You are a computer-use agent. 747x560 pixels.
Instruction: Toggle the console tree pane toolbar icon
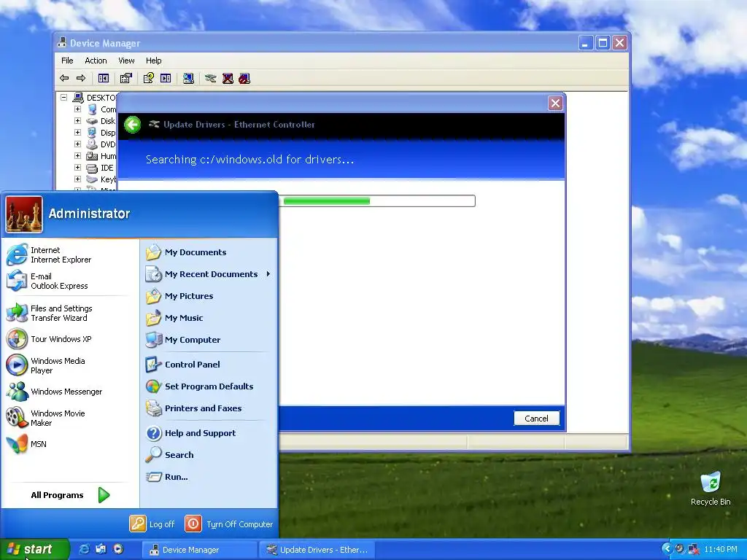coord(104,78)
